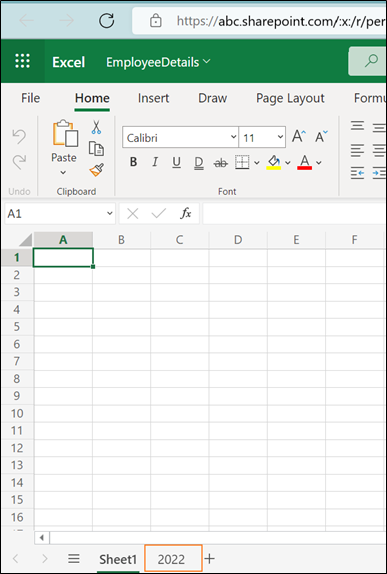
Task: Click horizontal scrollbar left arrow
Action: (x=42, y=538)
